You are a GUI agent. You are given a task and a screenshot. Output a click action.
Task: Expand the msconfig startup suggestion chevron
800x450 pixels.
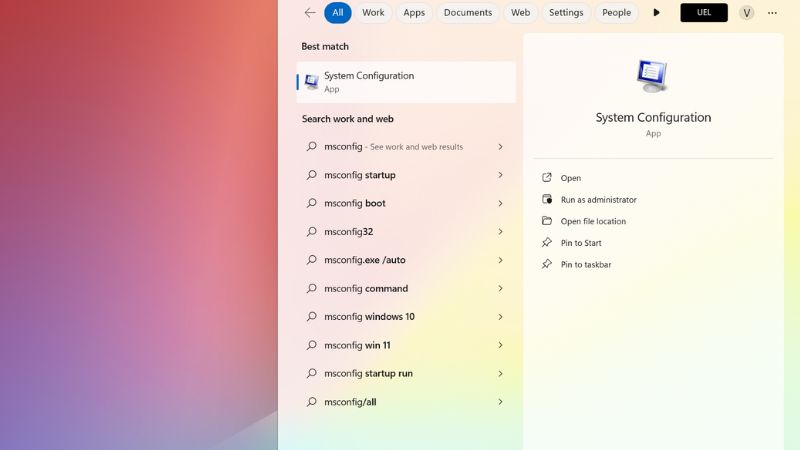[500, 175]
